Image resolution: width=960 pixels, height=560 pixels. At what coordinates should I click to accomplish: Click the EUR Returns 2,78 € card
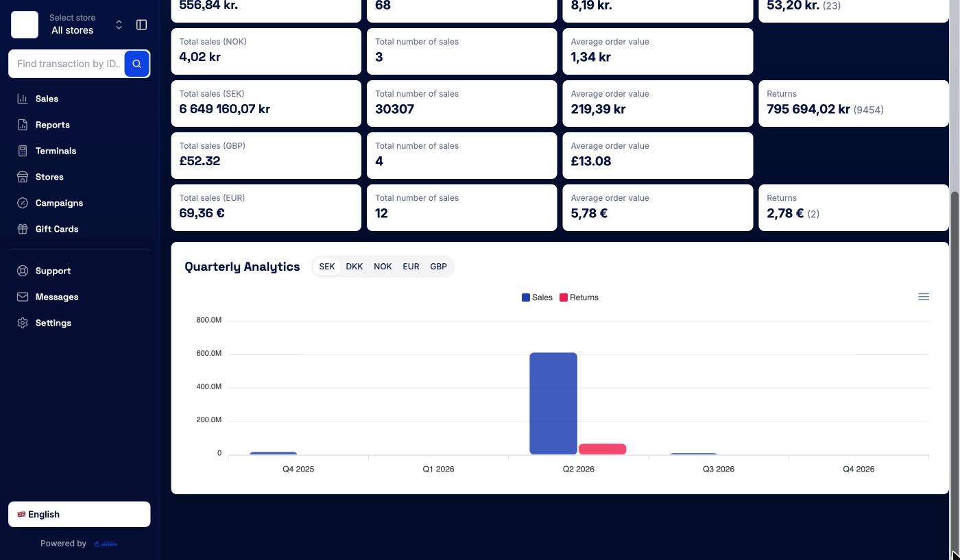point(854,208)
